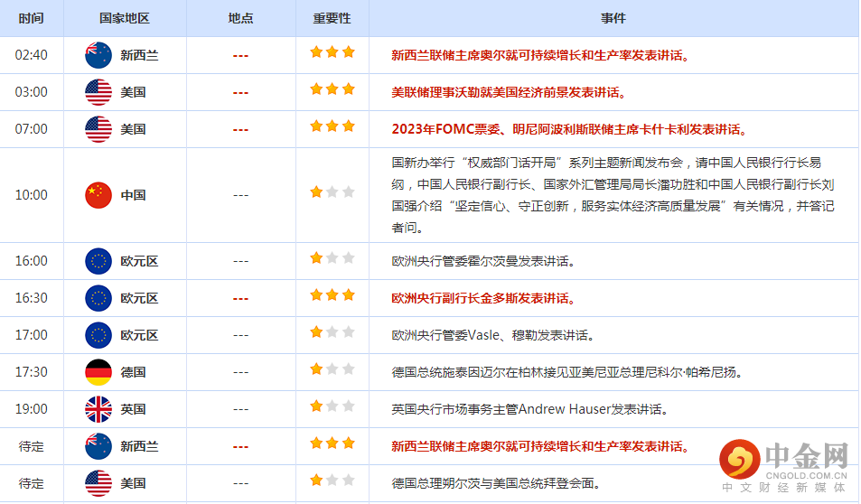Click the 17:00 time cell

[x=31, y=335]
